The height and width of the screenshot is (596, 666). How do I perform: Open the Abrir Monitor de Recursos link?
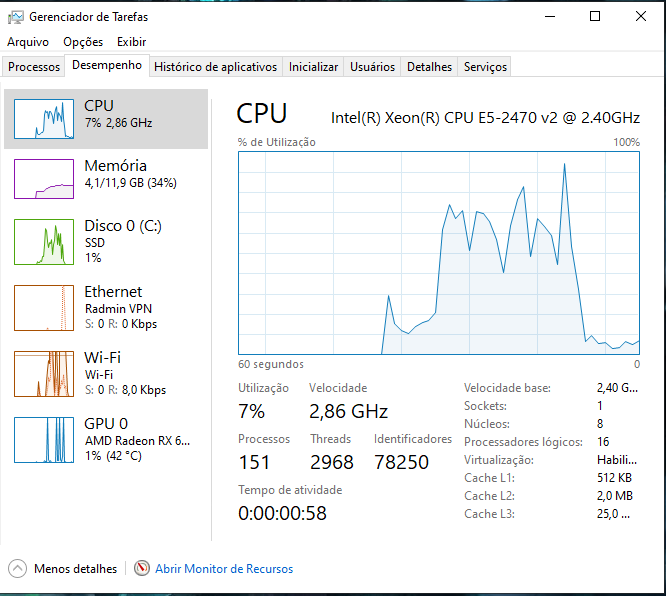tap(224, 569)
